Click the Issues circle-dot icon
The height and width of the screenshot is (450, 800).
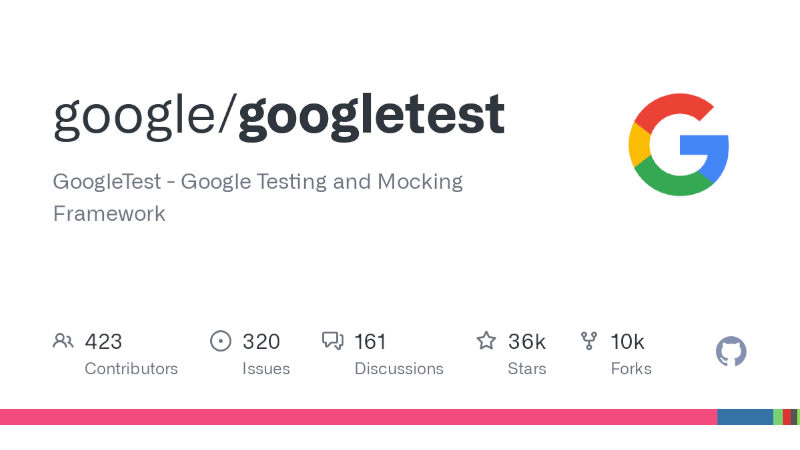[x=220, y=341]
